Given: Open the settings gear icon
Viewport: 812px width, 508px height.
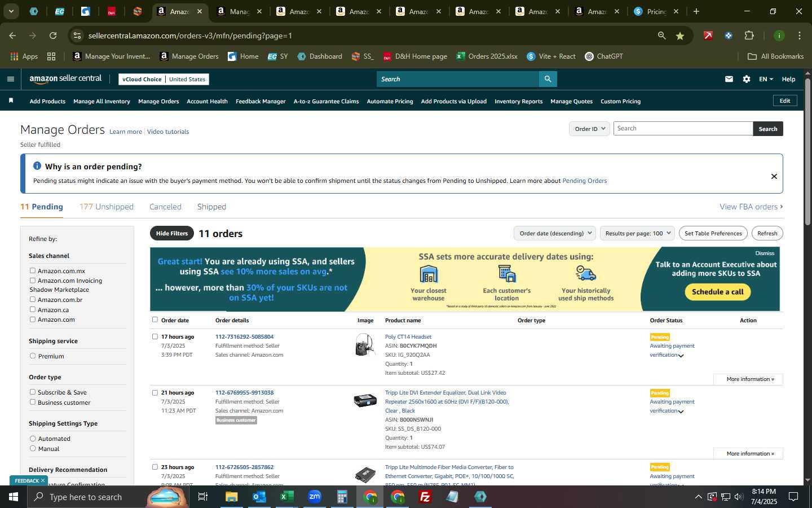Looking at the screenshot, I should coord(747,79).
